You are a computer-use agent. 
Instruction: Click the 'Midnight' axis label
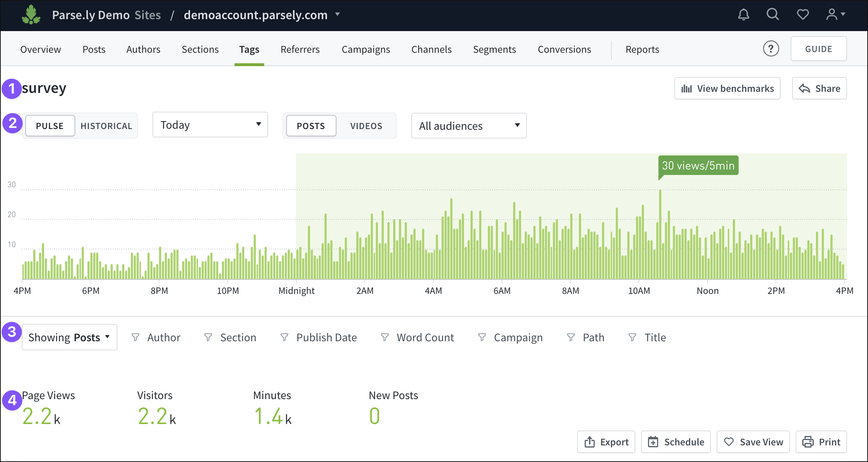pyautogui.click(x=296, y=291)
